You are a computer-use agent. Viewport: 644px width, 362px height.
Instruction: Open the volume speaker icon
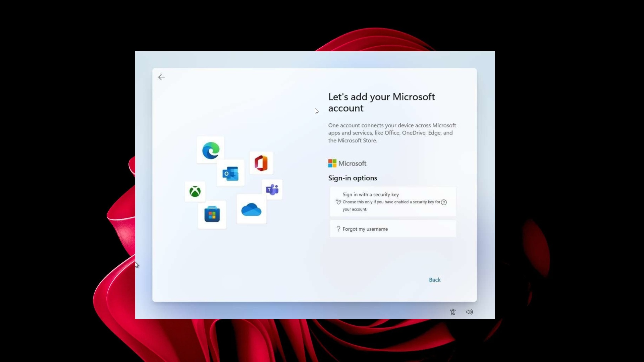click(x=470, y=312)
